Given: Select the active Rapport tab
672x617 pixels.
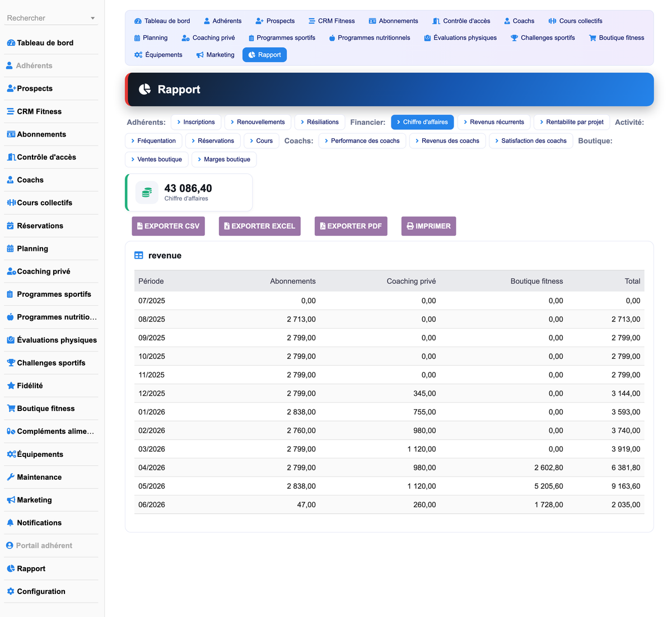Looking at the screenshot, I should pyautogui.click(x=264, y=55).
